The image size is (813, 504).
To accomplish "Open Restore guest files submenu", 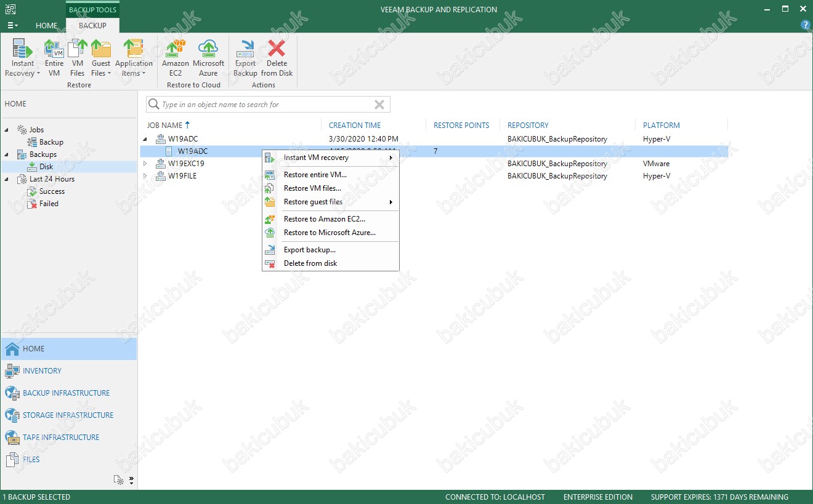I will point(331,202).
